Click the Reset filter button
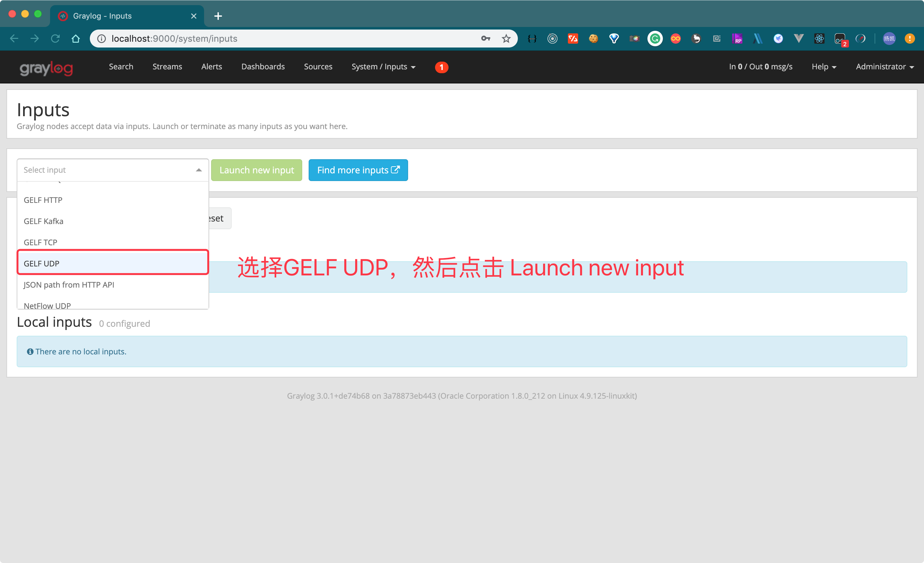The image size is (924, 563). [x=220, y=218]
